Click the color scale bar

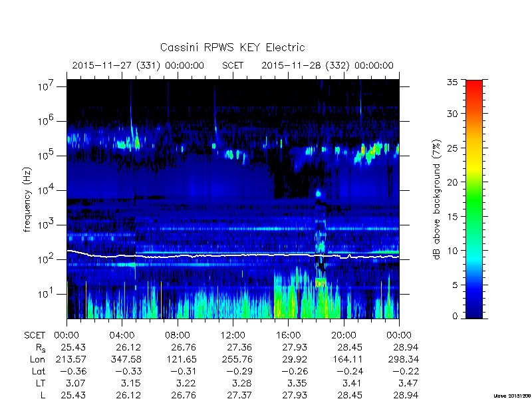(474, 199)
